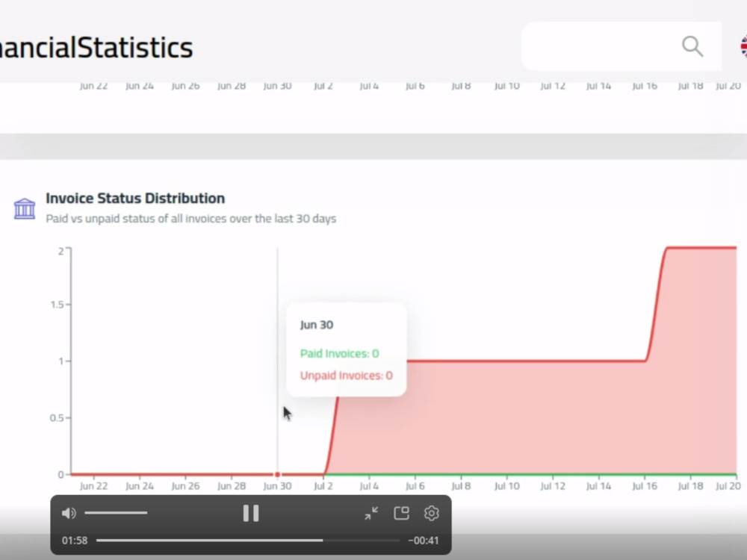Mute the video with speaker icon
Screen dimensions: 747x560
69,513
